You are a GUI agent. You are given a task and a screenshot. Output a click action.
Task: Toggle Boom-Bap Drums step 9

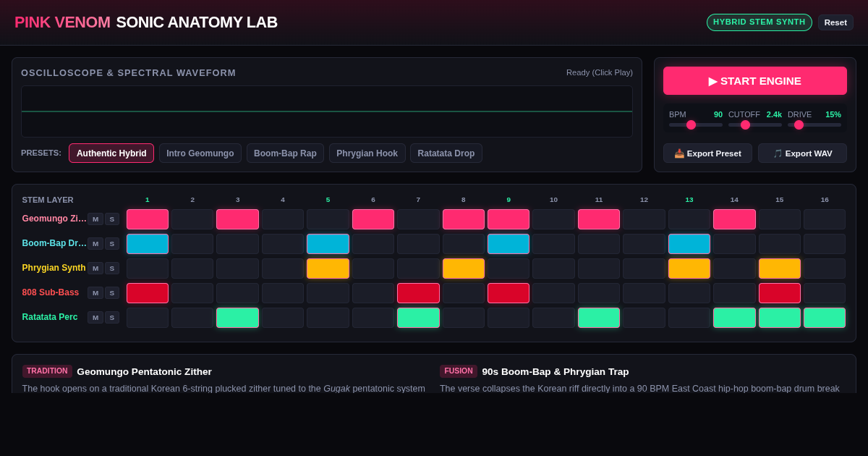(x=509, y=244)
